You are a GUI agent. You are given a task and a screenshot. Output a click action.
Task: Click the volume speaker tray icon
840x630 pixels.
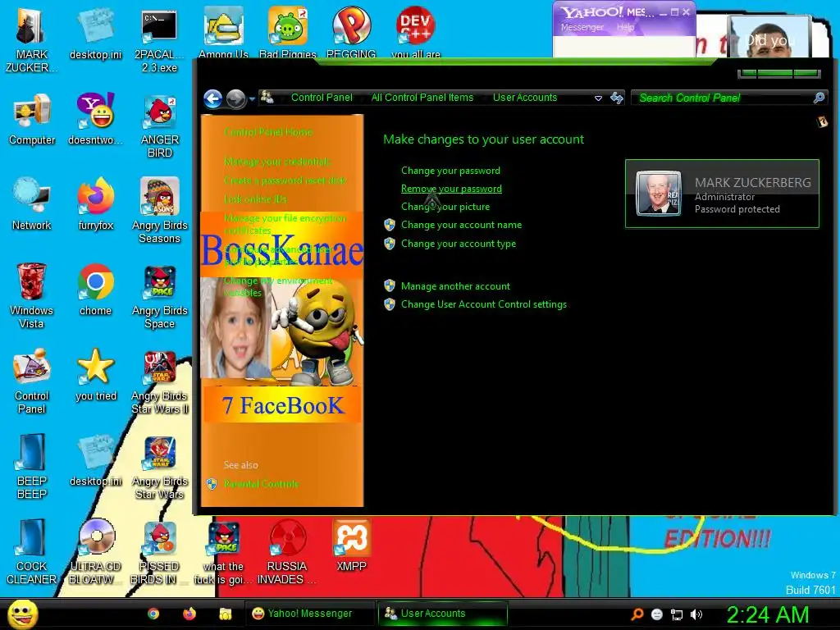pyautogui.click(x=696, y=614)
